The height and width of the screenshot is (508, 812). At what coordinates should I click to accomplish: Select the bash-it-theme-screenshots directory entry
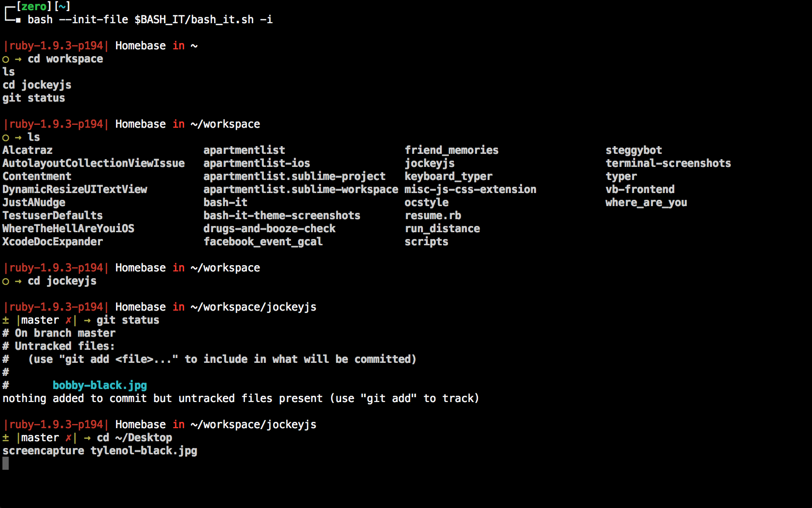pyautogui.click(x=282, y=216)
